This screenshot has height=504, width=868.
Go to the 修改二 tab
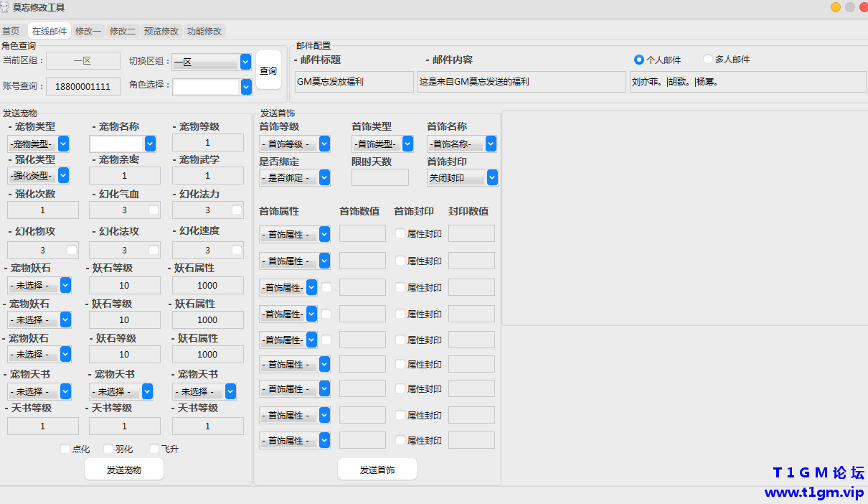[123, 31]
